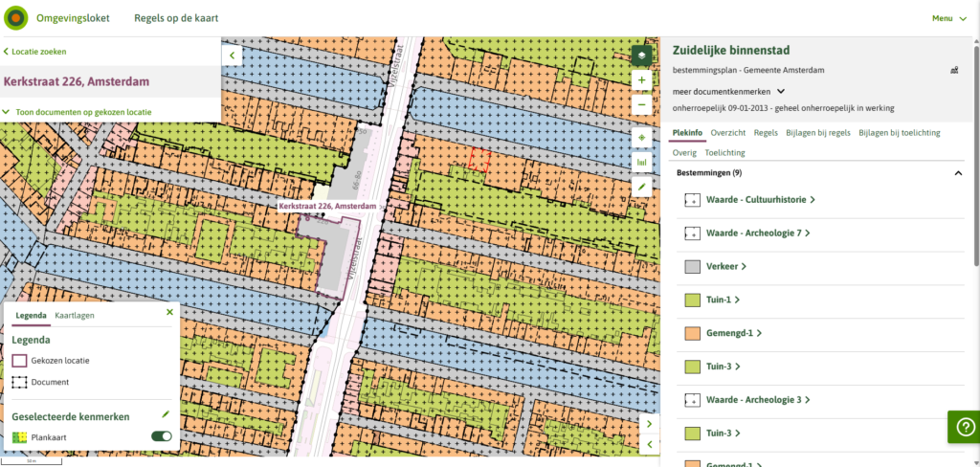The image size is (980, 467).
Task: Zoom out of the map
Action: 641,104
